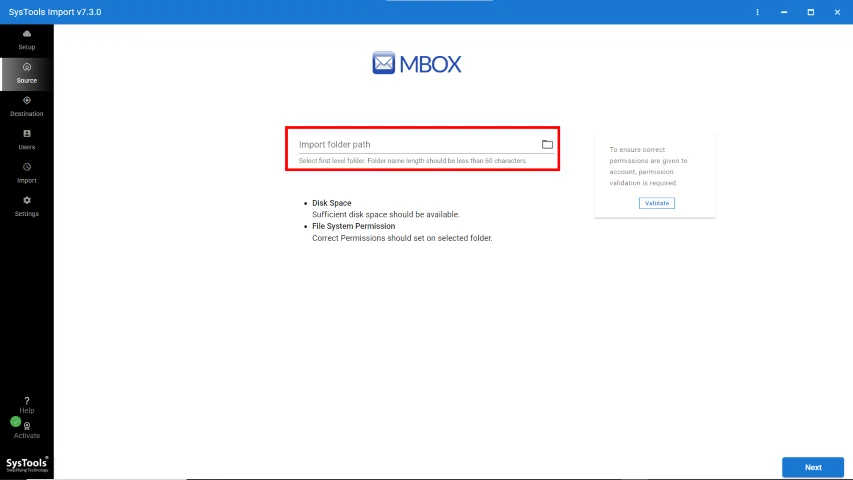Click the permission validation note text
The width and height of the screenshot is (853, 480).
648,166
